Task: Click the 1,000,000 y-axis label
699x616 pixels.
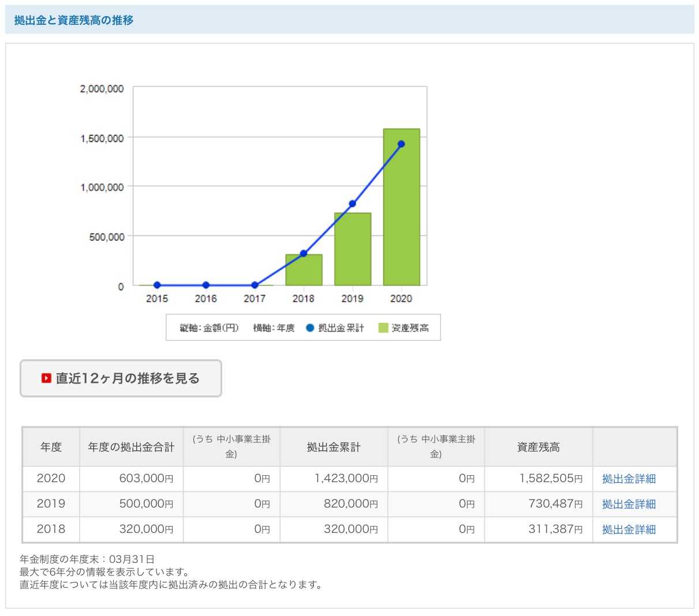Action: (x=102, y=187)
